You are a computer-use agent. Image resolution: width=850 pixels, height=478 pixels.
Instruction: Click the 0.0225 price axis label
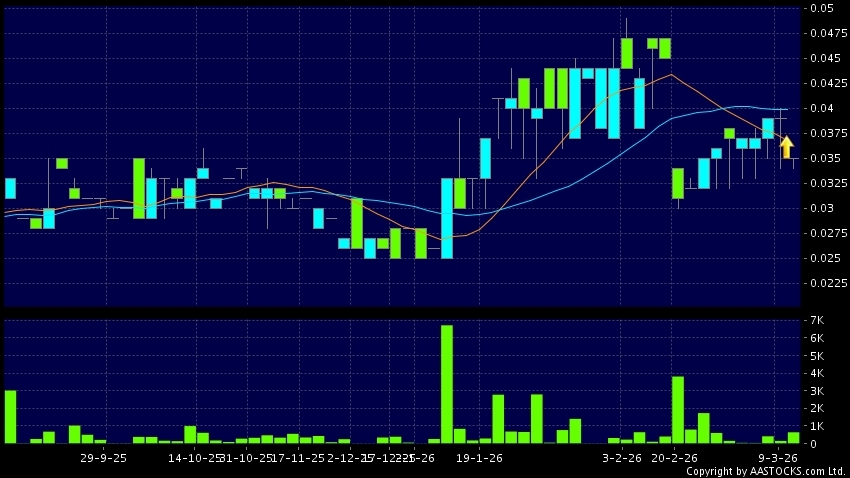tap(825, 283)
